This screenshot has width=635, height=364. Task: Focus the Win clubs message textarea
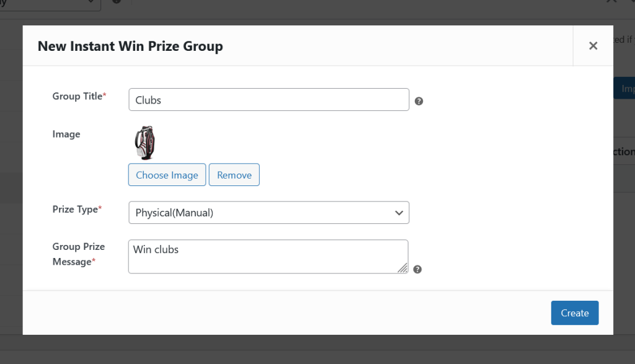[x=268, y=256]
